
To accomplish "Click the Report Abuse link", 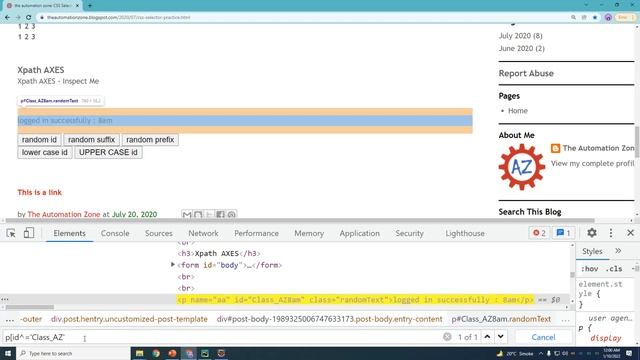I will click(x=526, y=73).
